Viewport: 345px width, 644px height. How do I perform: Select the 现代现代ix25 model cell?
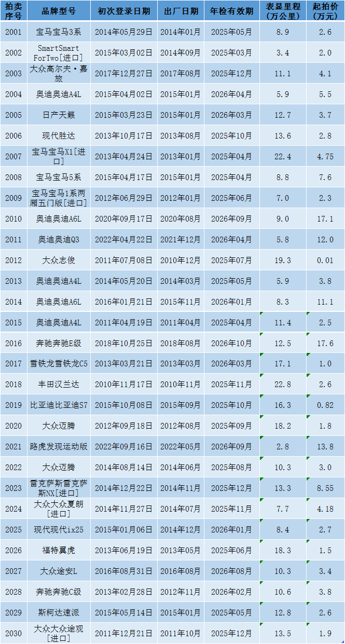coord(59,529)
